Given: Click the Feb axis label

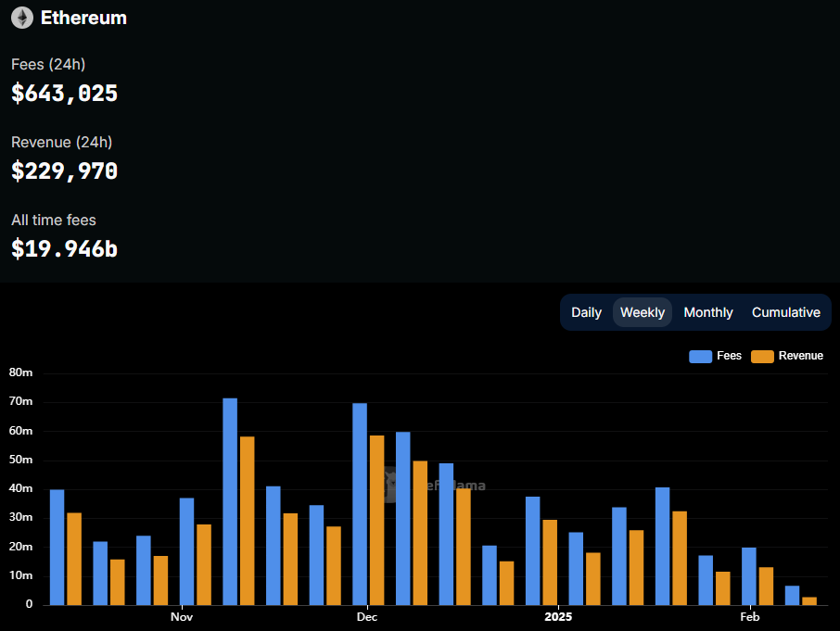Looking at the screenshot, I should (x=749, y=617).
